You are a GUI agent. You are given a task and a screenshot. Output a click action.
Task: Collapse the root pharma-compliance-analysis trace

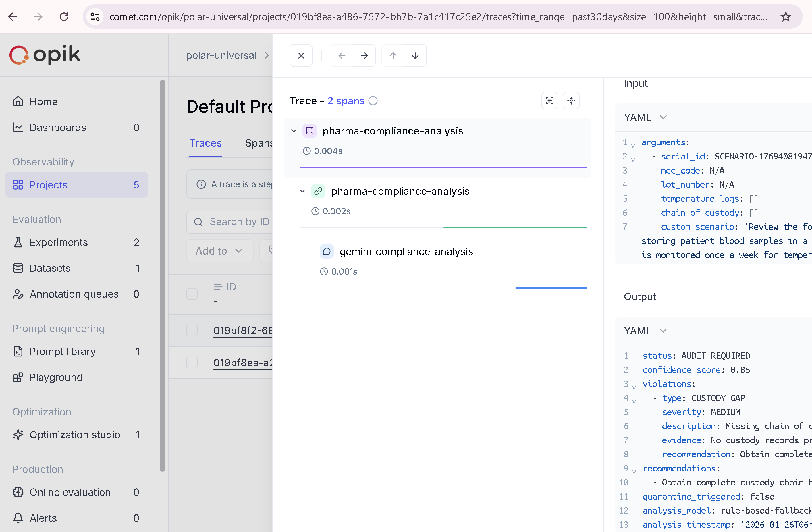294,131
